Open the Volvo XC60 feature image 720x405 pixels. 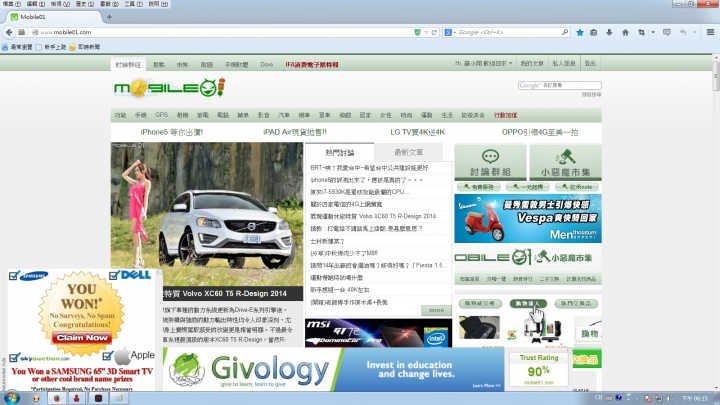207,214
